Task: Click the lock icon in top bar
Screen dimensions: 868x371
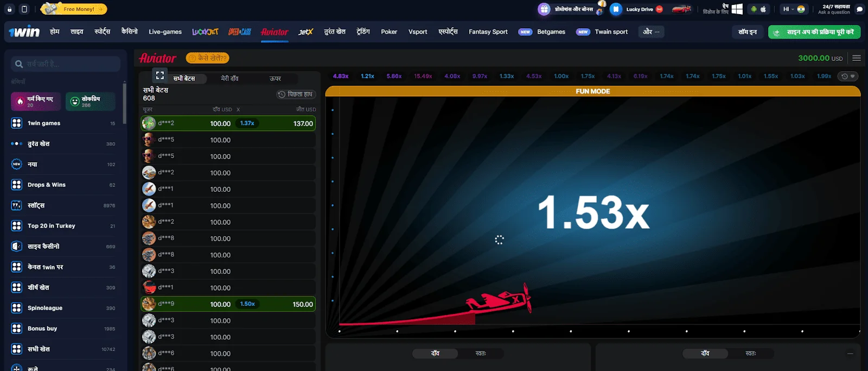Action: coord(10,9)
